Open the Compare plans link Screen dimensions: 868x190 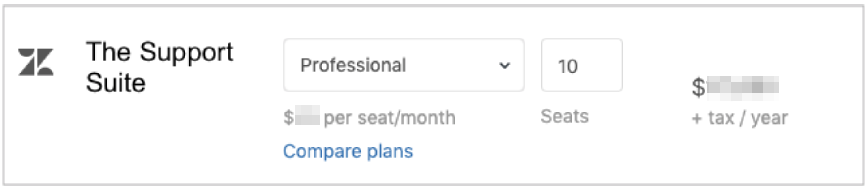coord(348,151)
